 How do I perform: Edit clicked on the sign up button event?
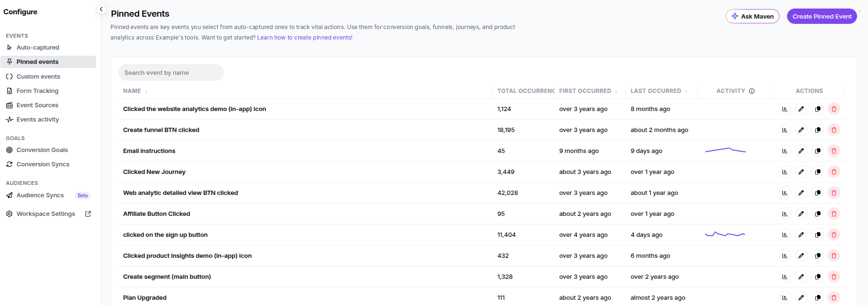(801, 235)
